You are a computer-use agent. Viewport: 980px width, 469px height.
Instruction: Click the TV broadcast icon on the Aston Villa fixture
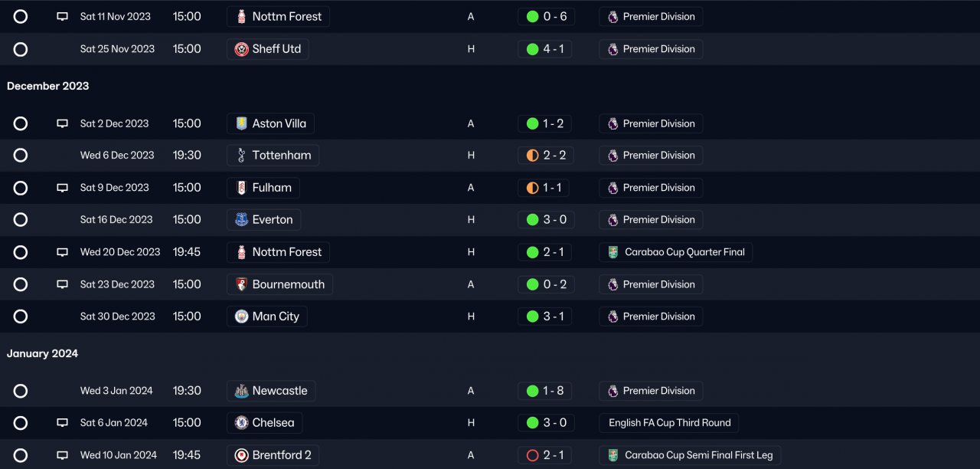[63, 123]
